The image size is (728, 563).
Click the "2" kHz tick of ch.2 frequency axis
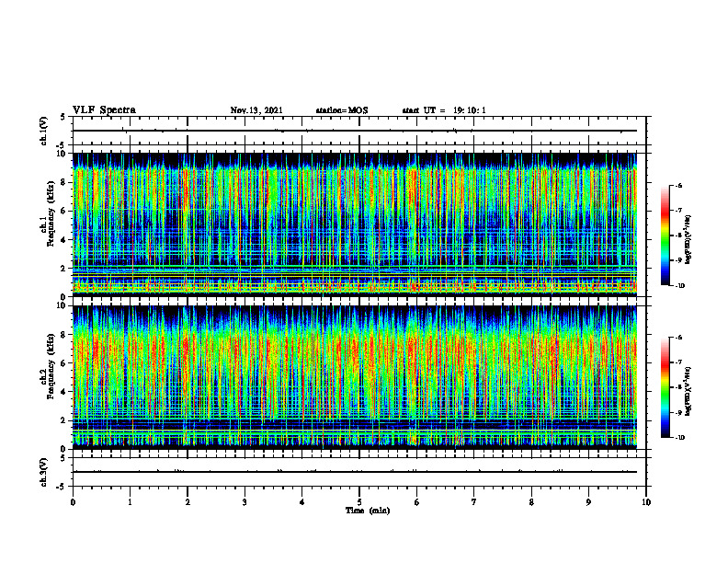pyautogui.click(x=63, y=420)
